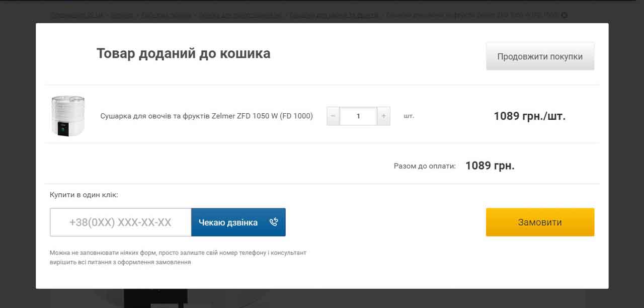Click the 'Разом до оплати' total amount
The width and height of the screenshot is (644, 308).
490,166
